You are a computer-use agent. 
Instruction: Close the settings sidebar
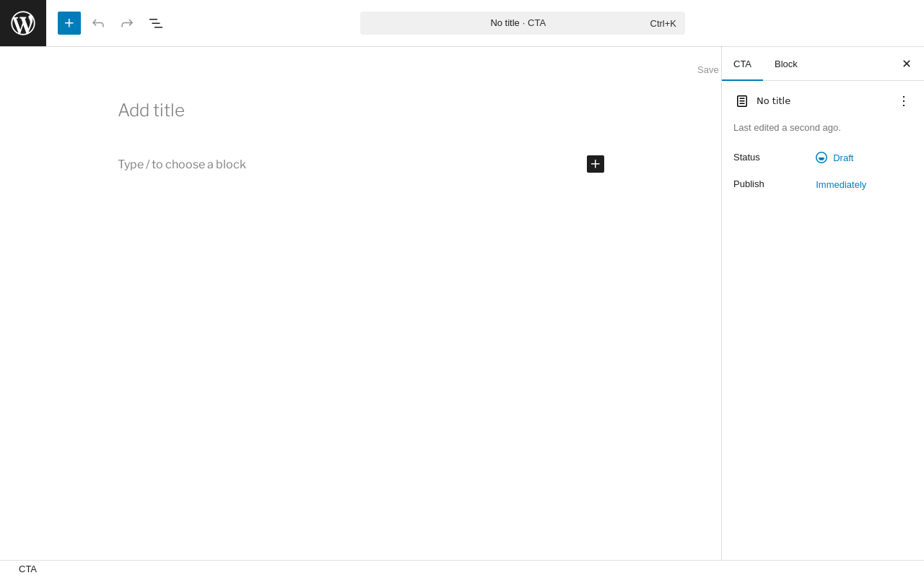click(907, 64)
